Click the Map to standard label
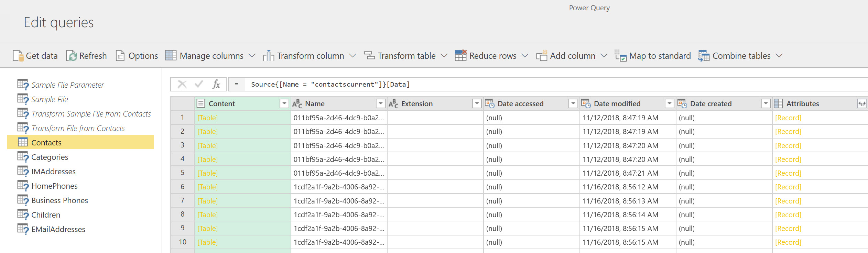The height and width of the screenshot is (253, 868). click(660, 56)
